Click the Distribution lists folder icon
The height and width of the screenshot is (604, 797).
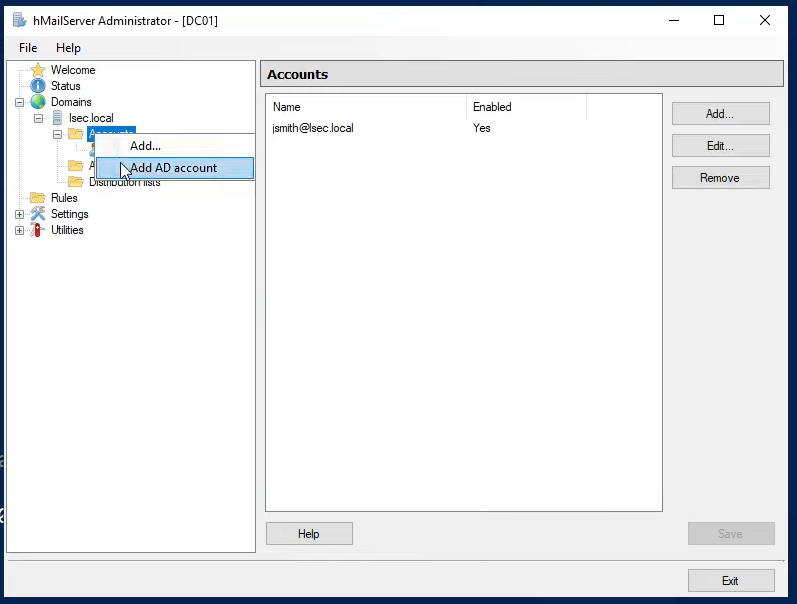76,182
